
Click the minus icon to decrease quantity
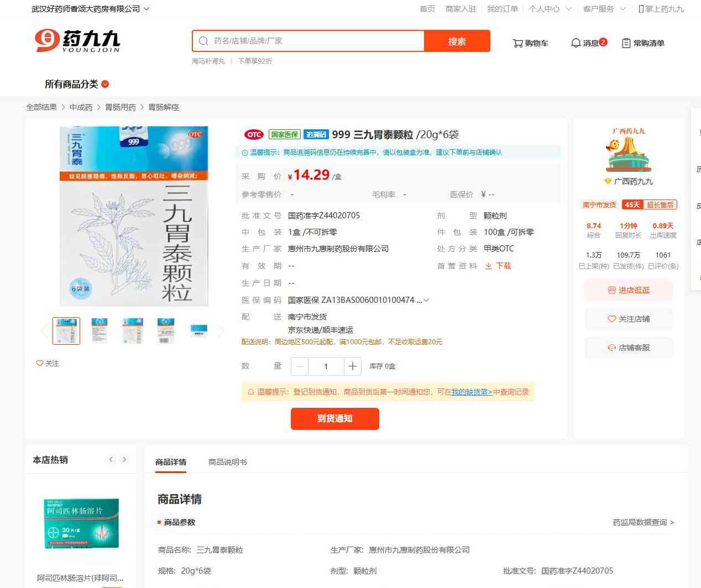coord(300,366)
